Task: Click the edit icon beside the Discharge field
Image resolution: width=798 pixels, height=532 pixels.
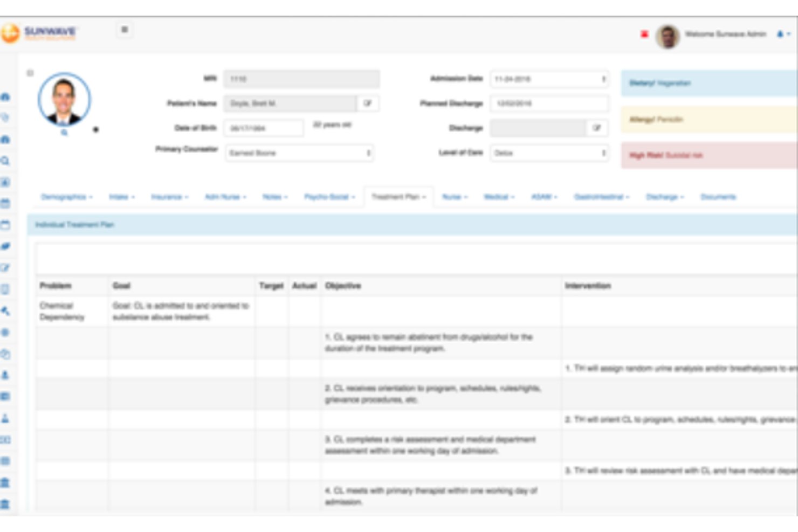Action: tap(597, 128)
